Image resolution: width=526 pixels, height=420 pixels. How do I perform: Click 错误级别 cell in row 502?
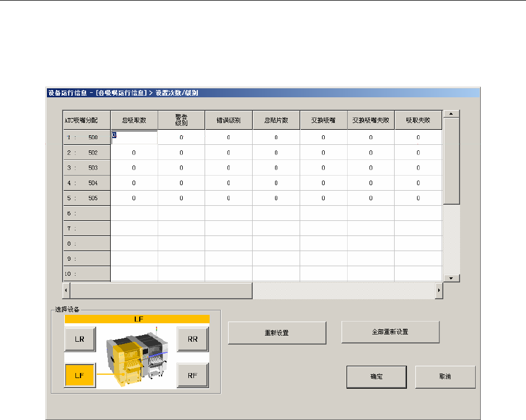229,153
